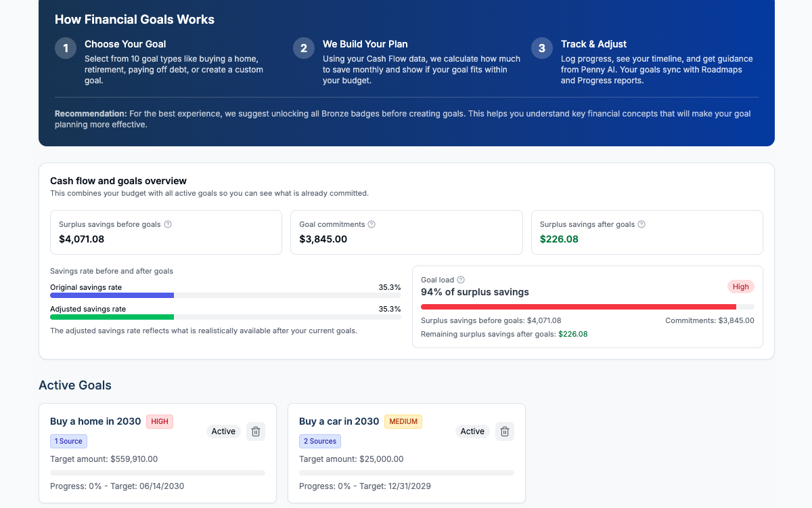
Task: Click help icon beside Surplus savings before goals
Action: 168,224
